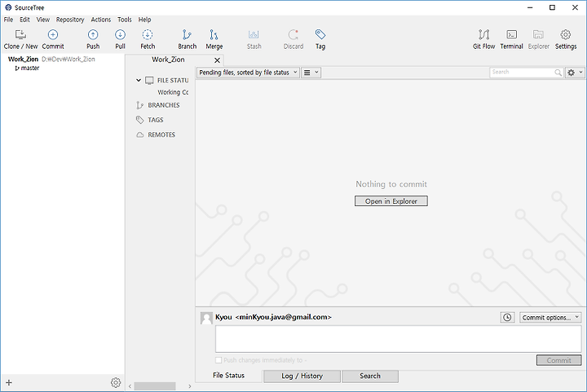587x392 pixels.
Task: Click the search magnifier icon
Action: tap(558, 73)
